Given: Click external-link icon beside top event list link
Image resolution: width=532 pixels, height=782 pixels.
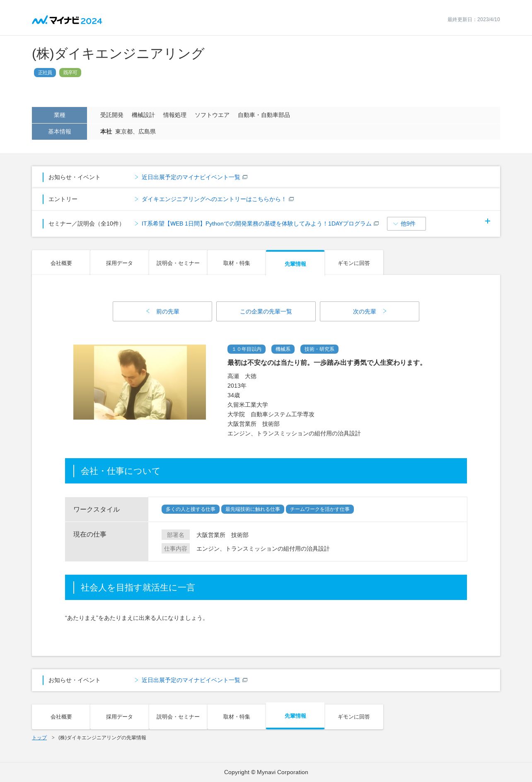Looking at the screenshot, I should click(245, 177).
